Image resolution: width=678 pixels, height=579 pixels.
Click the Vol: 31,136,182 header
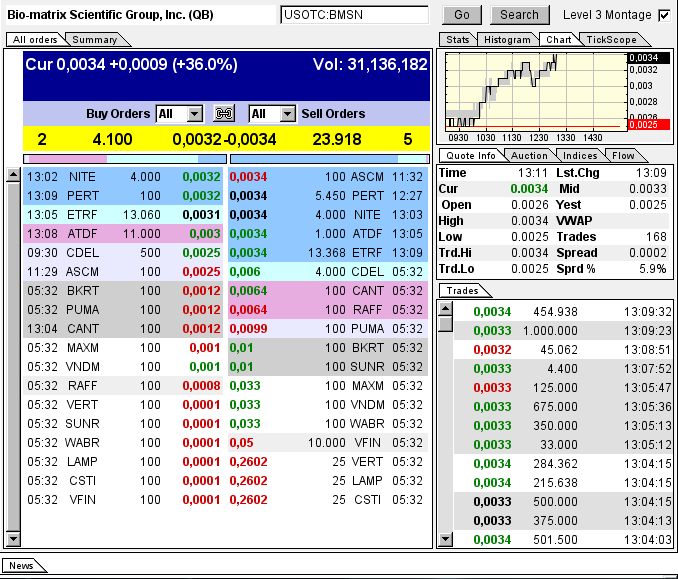[370, 65]
